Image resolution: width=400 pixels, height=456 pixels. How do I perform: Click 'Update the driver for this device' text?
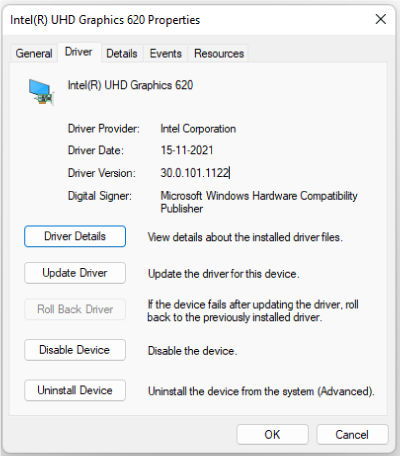[224, 274]
